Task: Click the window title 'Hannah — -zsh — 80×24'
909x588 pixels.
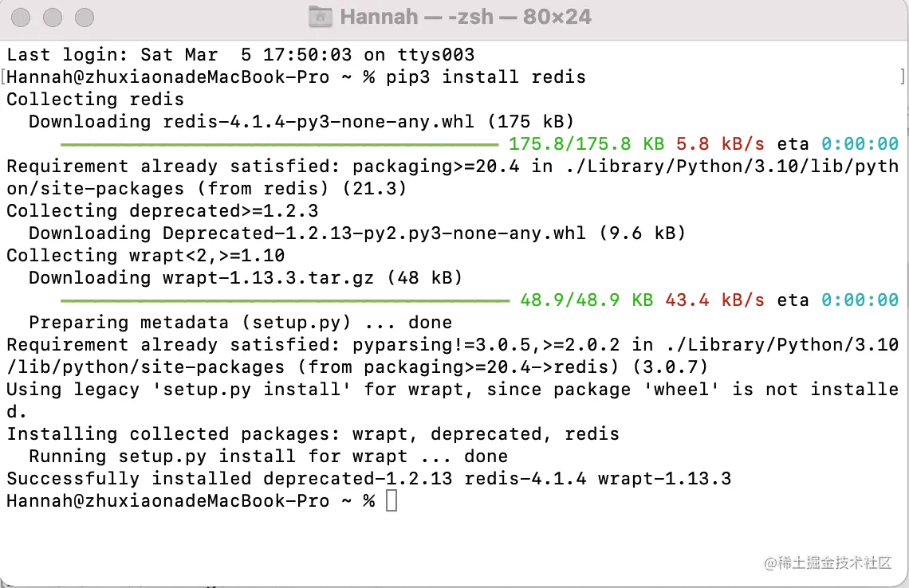Action: coord(466,17)
